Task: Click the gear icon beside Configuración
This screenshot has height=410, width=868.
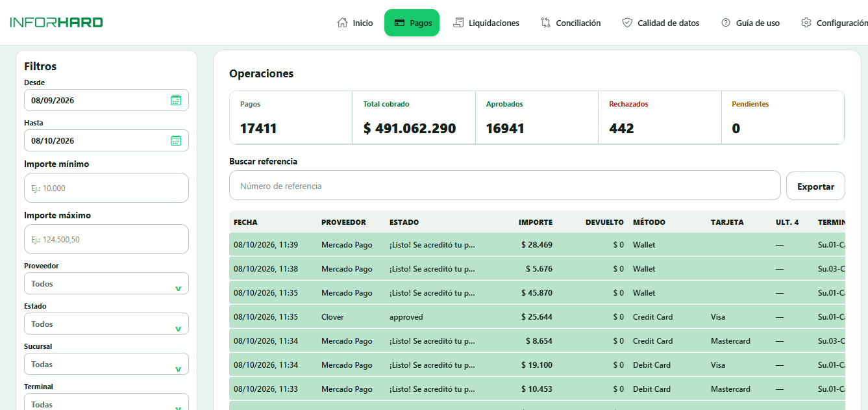Action: click(x=806, y=23)
